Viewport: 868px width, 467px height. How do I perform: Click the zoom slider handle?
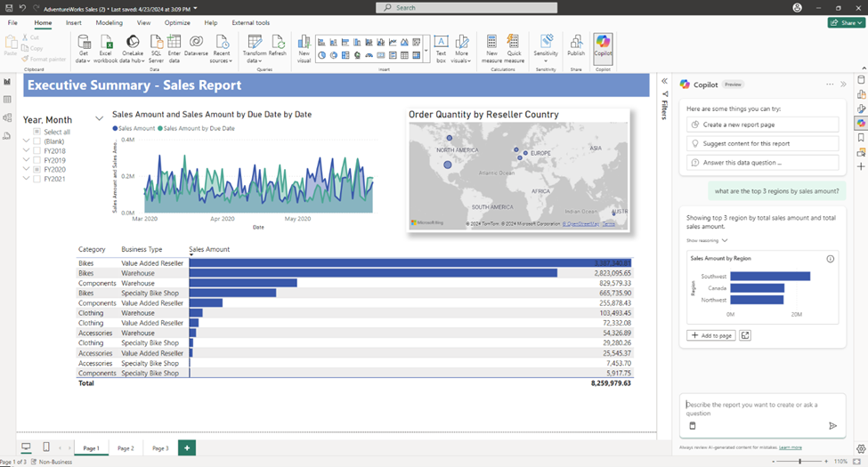point(800,461)
